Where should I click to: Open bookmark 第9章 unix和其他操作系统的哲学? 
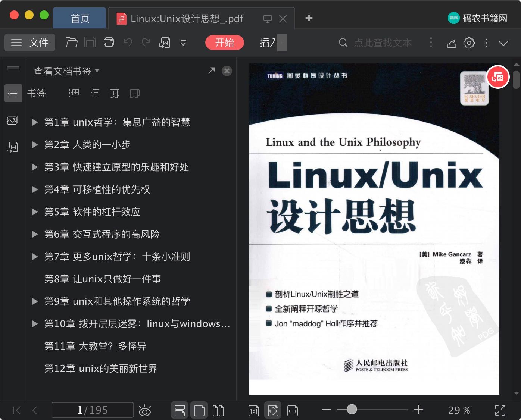[x=117, y=301]
